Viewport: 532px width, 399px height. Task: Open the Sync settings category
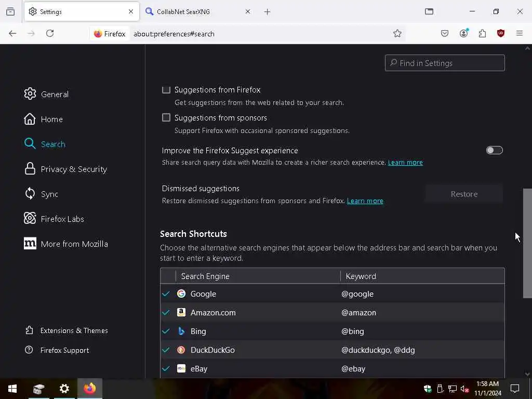[41, 194]
